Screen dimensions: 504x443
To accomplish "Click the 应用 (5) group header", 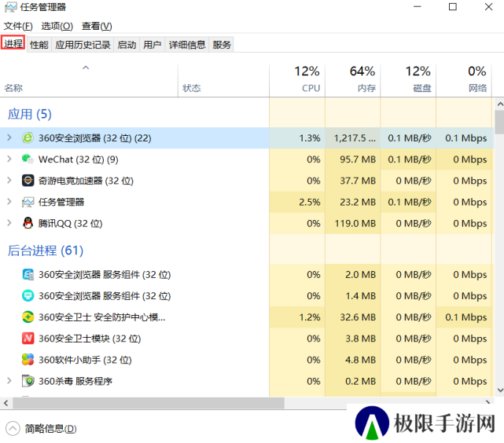I will 30,114.
